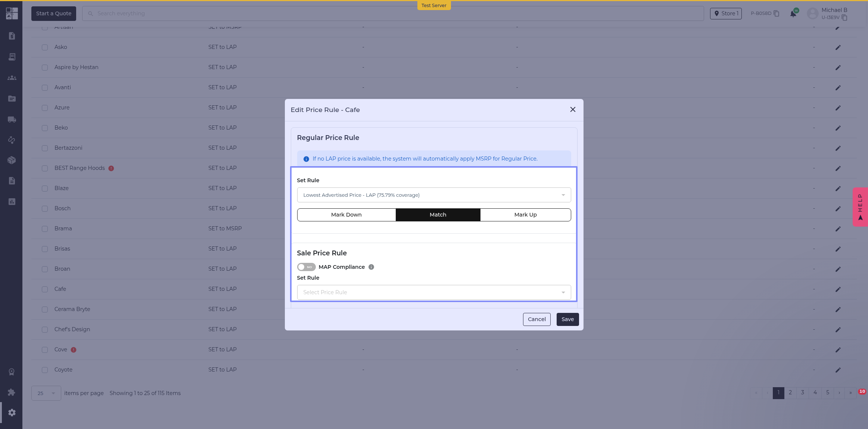Toggle the MAP Compliance switch
The width and height of the screenshot is (868, 429).
[x=306, y=267]
